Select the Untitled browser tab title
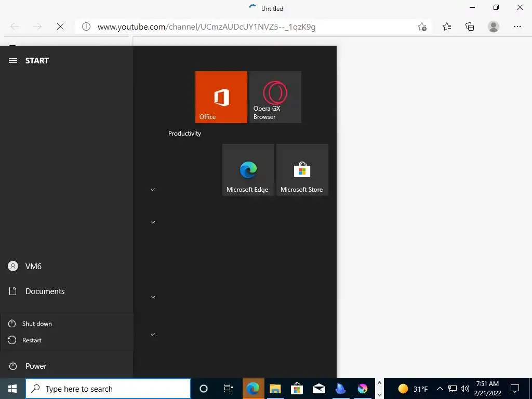Viewport: 532px width, 399px height. 272,8
